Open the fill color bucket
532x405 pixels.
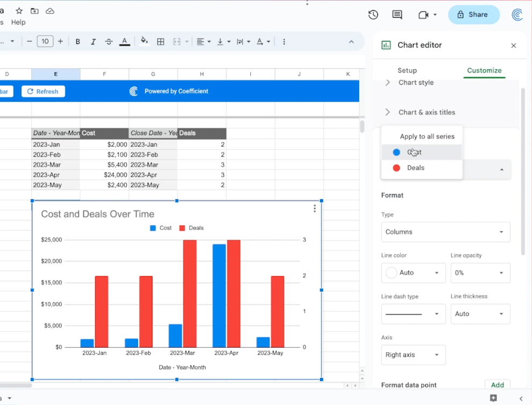(x=144, y=41)
